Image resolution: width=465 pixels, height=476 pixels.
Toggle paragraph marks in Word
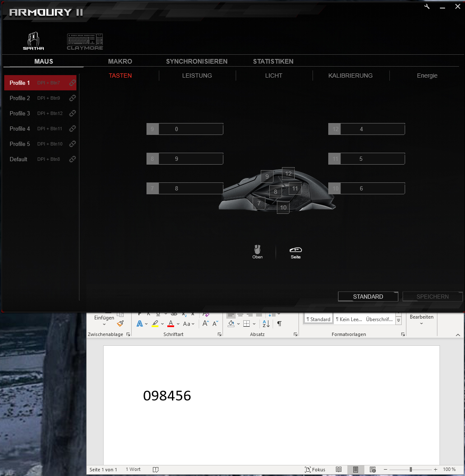pos(279,324)
